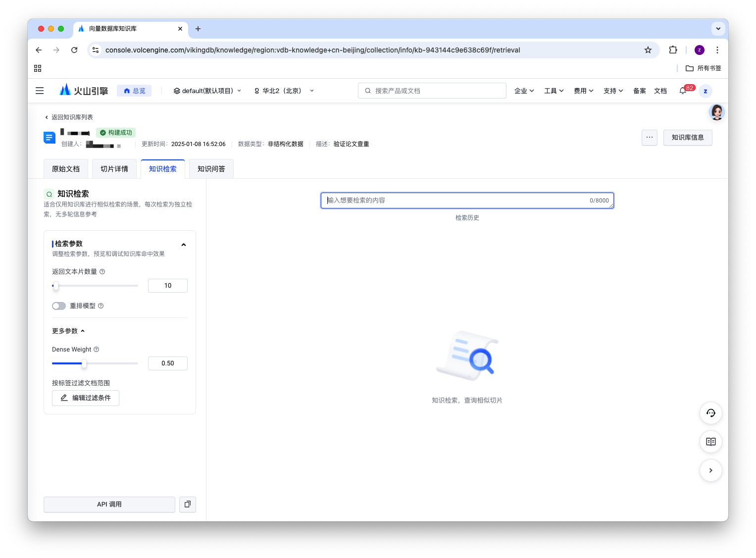Click the 编辑过滤条件 button
This screenshot has width=756, height=558.
[86, 398]
